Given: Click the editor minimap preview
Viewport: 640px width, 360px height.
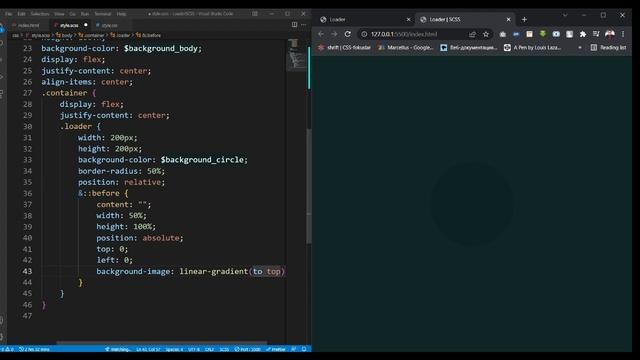Looking at the screenshot, I should [296, 55].
